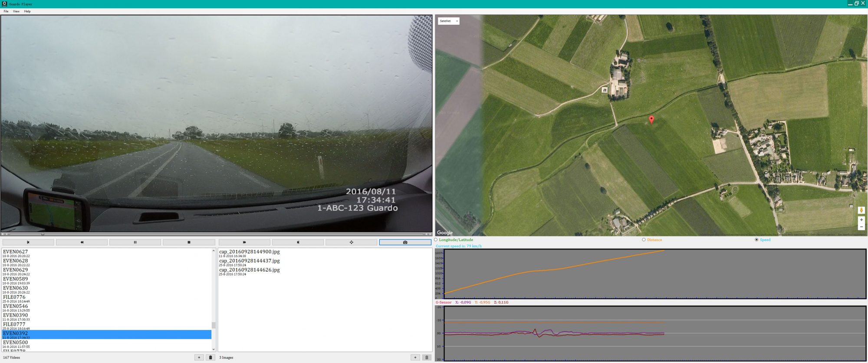Open the Help menu
This screenshot has width=868, height=363.
pyautogui.click(x=27, y=11)
